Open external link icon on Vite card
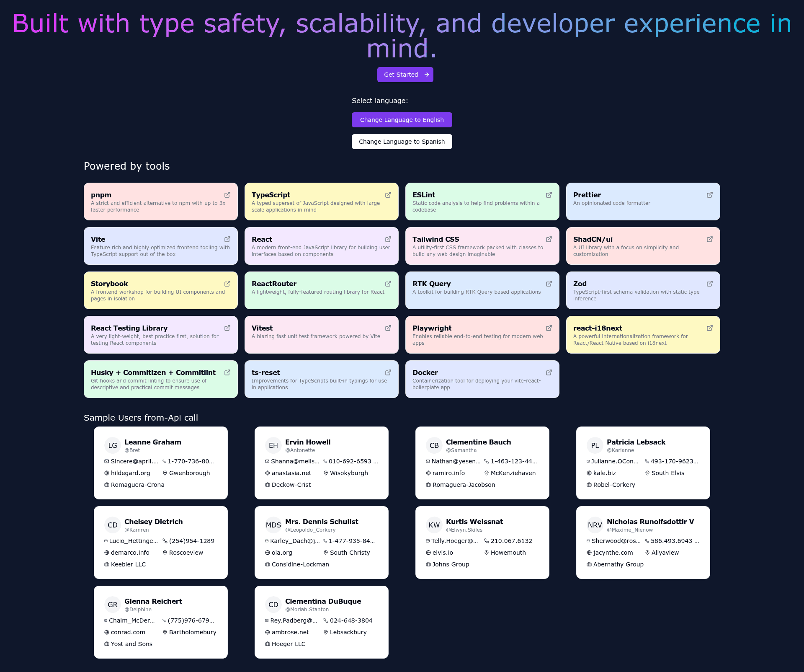Image resolution: width=804 pixels, height=672 pixels. click(x=227, y=239)
